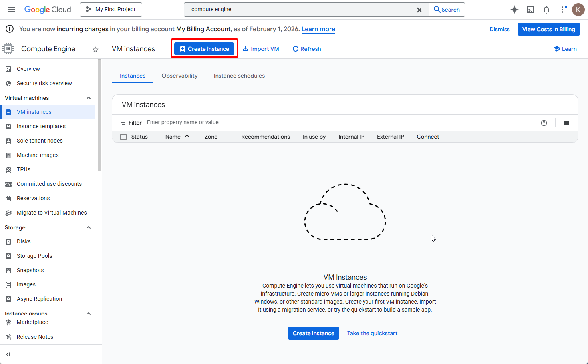The height and width of the screenshot is (364, 588).
Task: Follow the Learn more link
Action: tap(318, 29)
